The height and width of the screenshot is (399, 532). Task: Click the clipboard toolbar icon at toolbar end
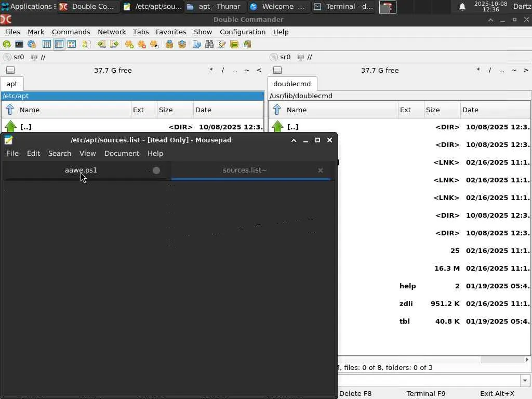click(x=247, y=44)
